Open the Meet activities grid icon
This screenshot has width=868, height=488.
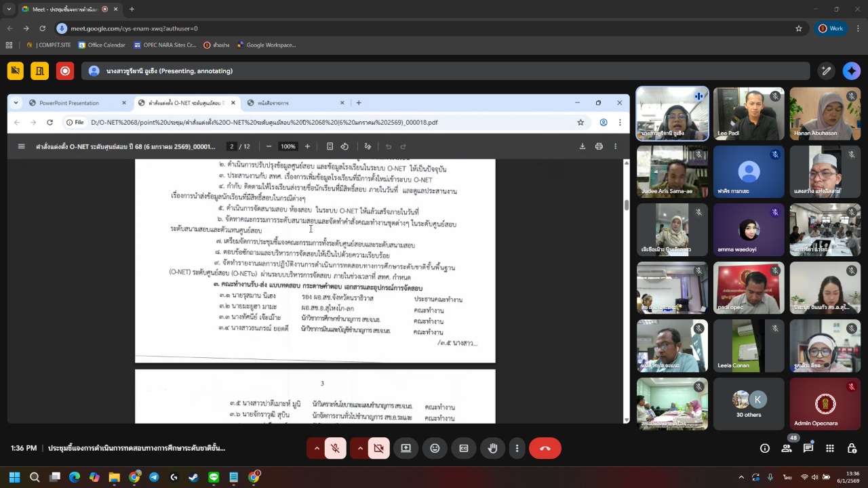click(x=830, y=448)
